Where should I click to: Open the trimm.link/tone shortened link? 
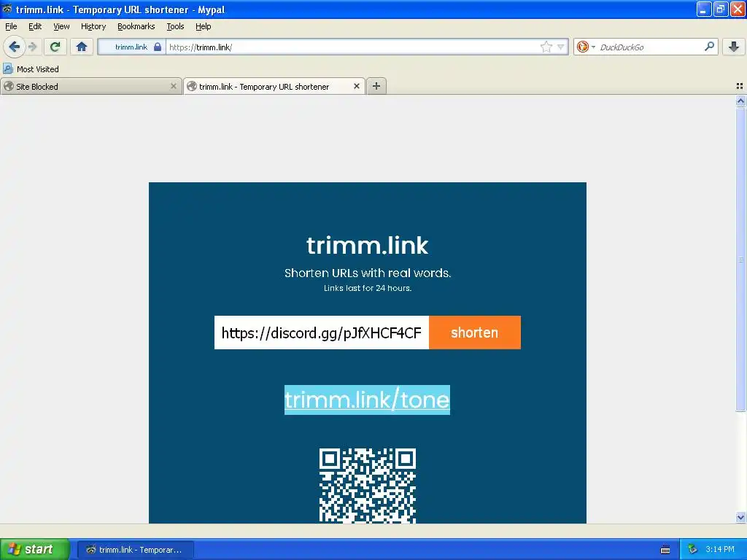(367, 400)
